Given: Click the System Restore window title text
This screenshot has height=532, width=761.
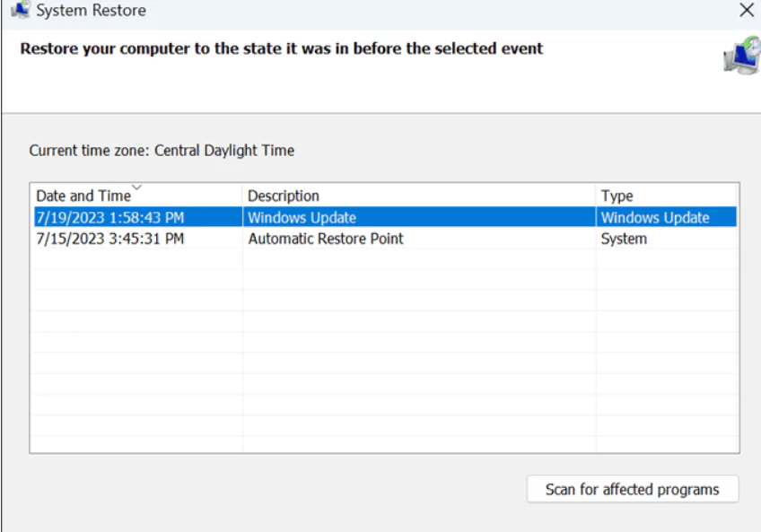Looking at the screenshot, I should coord(91,11).
